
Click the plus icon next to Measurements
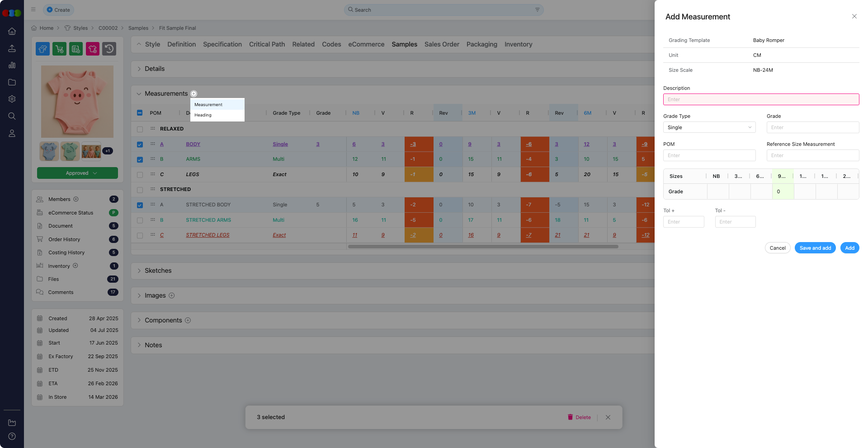pyautogui.click(x=194, y=94)
